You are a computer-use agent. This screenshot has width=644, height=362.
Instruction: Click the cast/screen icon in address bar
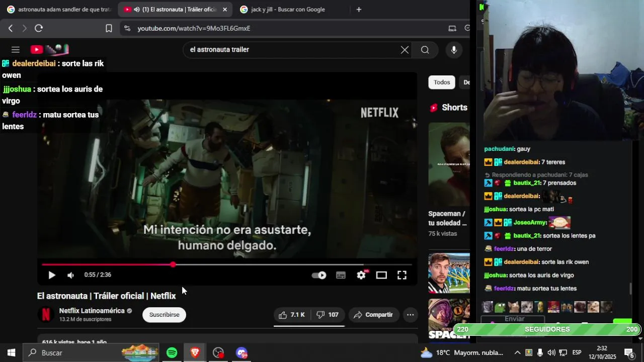pyautogui.click(x=452, y=28)
